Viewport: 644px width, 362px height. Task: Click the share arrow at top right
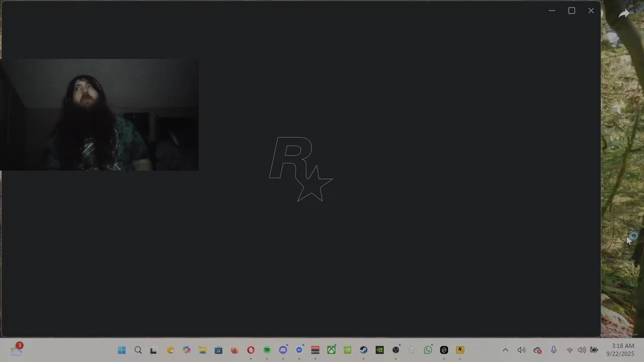pos(624,14)
